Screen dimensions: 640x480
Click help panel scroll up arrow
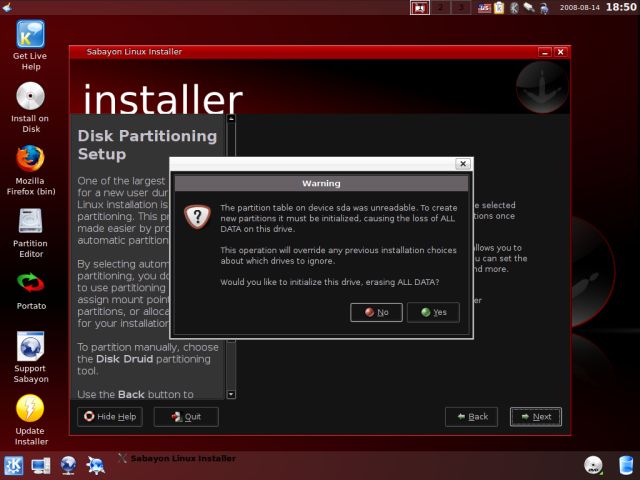coord(231,119)
